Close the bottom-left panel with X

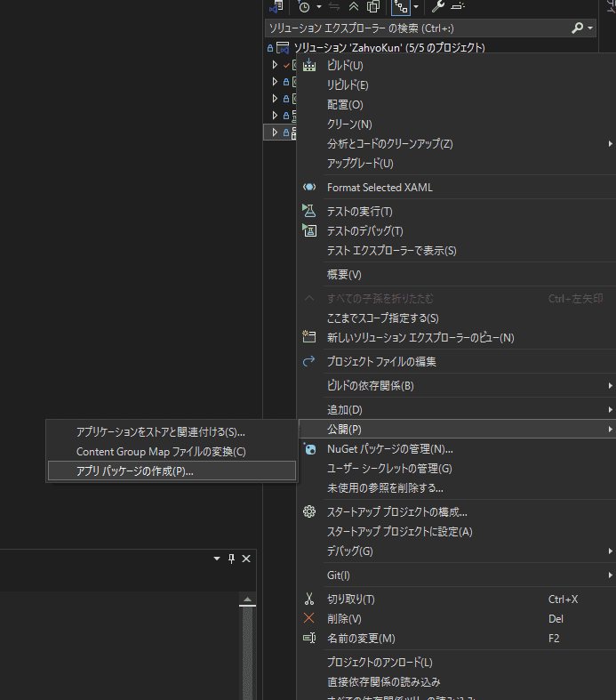(x=246, y=559)
